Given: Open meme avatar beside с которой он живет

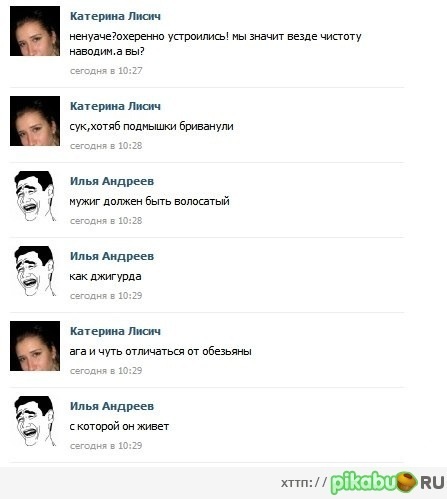Looking at the screenshot, I should click(35, 421).
